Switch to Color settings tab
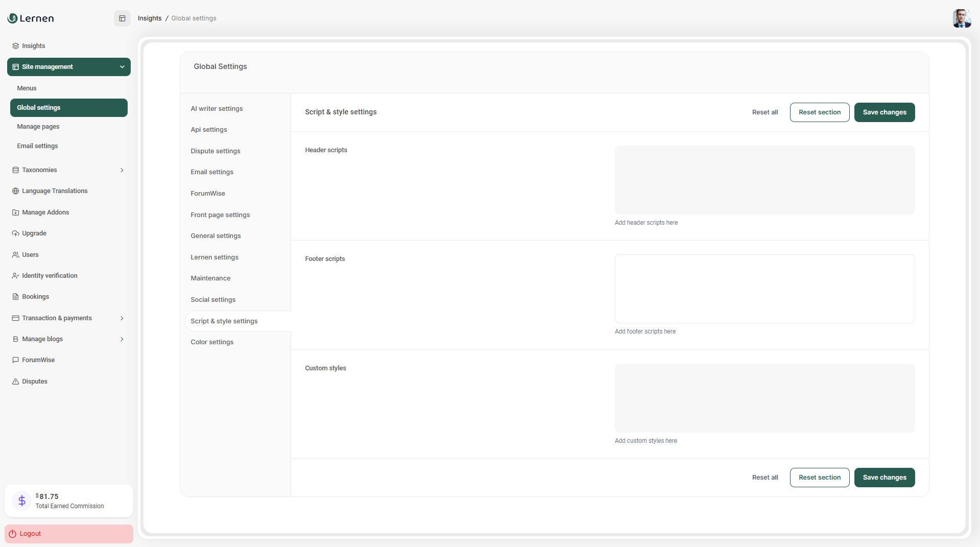This screenshot has width=980, height=547. click(x=212, y=342)
